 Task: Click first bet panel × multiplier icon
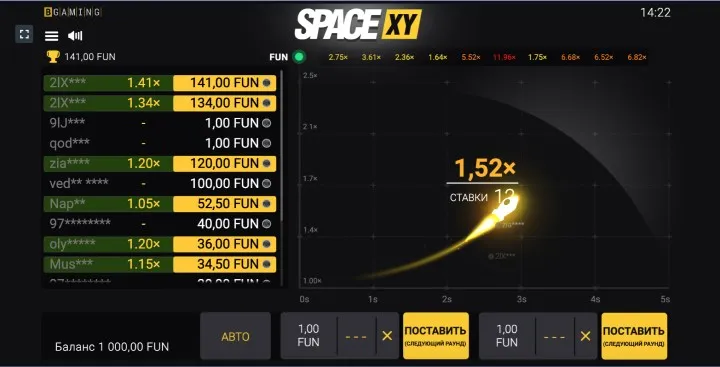[x=387, y=336]
